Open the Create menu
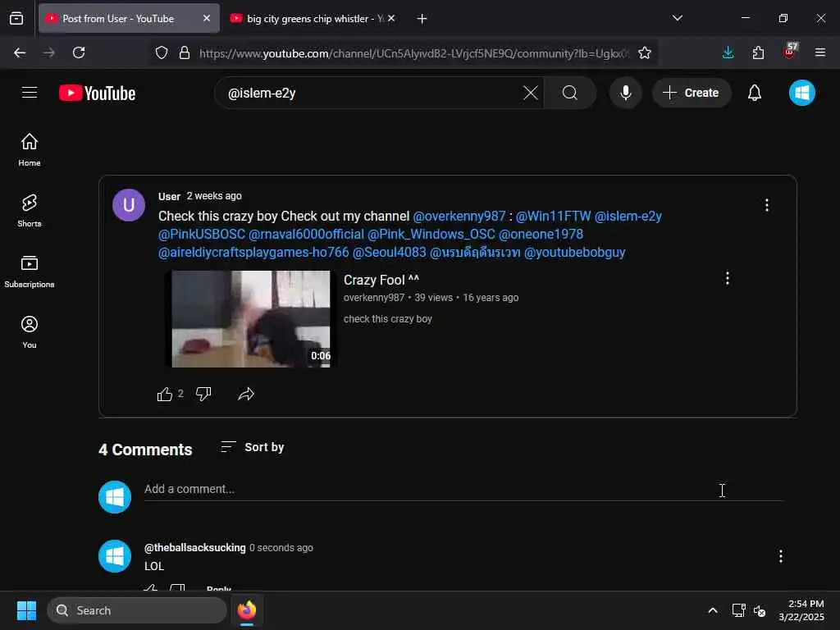The image size is (840, 630). pos(691,93)
